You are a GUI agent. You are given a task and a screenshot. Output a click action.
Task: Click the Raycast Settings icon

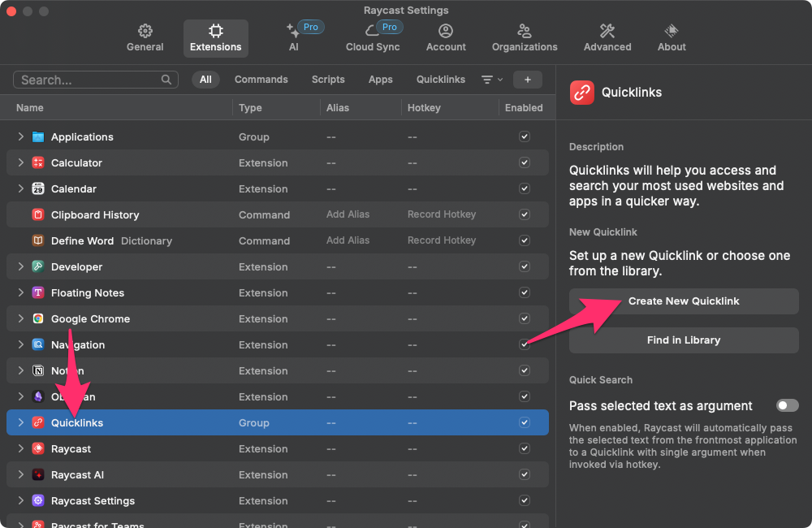click(x=38, y=500)
